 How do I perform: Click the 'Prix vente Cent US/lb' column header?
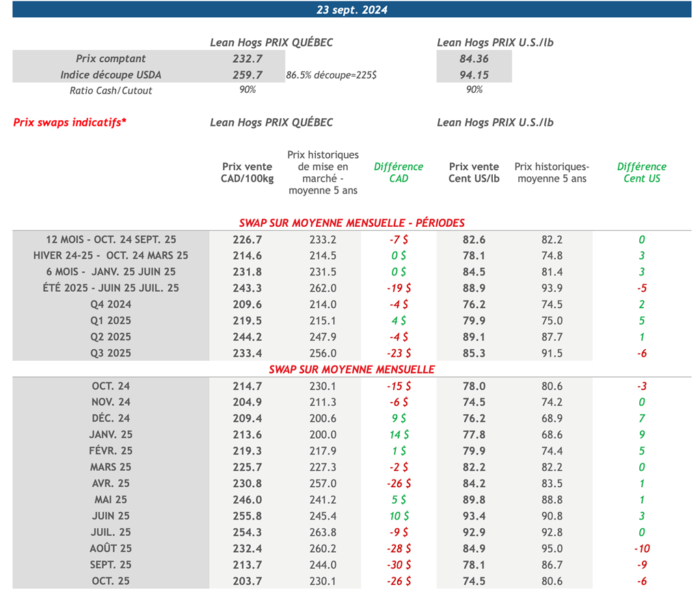474,172
